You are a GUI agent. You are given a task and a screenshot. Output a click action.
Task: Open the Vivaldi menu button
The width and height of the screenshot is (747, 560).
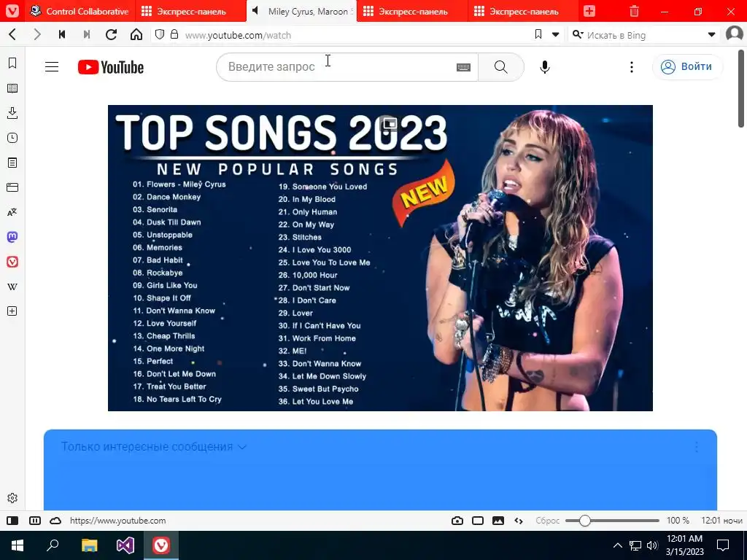pyautogui.click(x=12, y=10)
